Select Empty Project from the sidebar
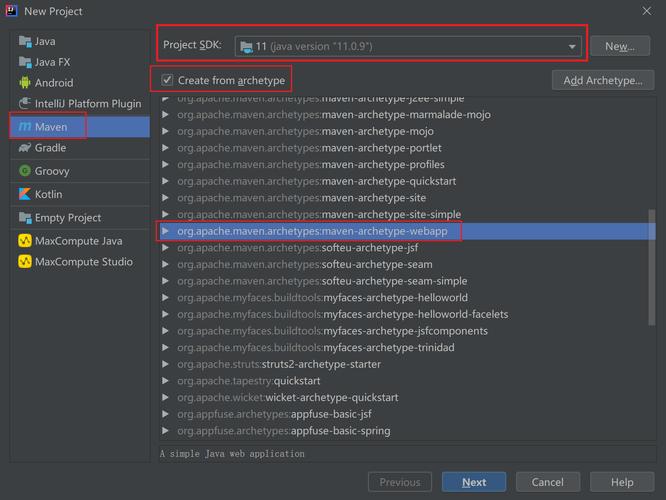666x500 pixels. (68, 218)
